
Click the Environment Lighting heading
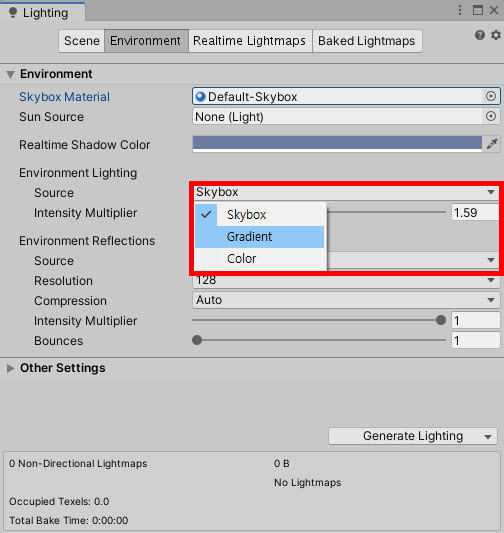point(78,173)
